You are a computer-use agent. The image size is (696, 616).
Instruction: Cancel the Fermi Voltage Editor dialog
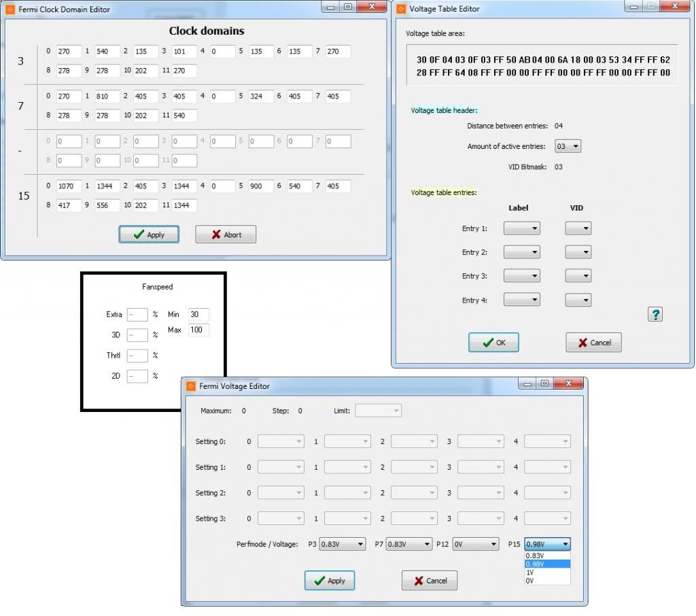click(430, 581)
